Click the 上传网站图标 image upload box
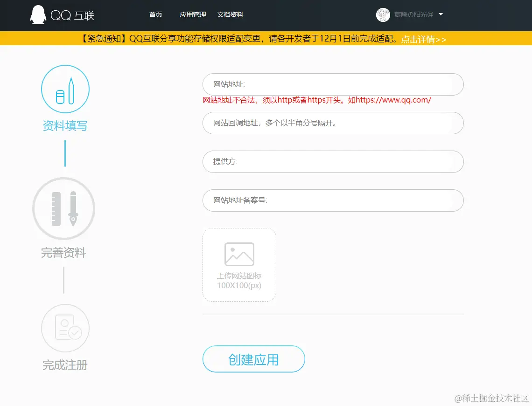This screenshot has height=406, width=532. pyautogui.click(x=239, y=265)
